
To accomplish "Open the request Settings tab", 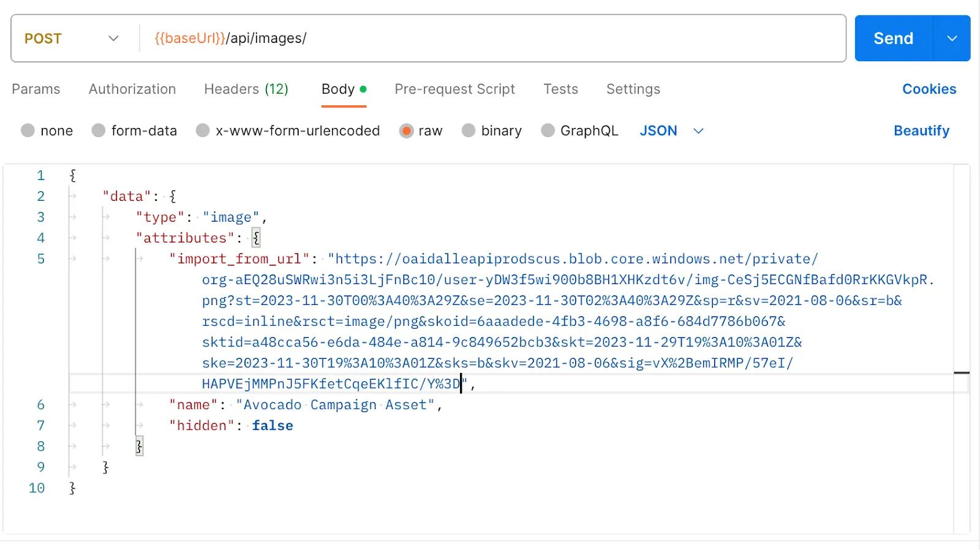I will click(x=633, y=89).
